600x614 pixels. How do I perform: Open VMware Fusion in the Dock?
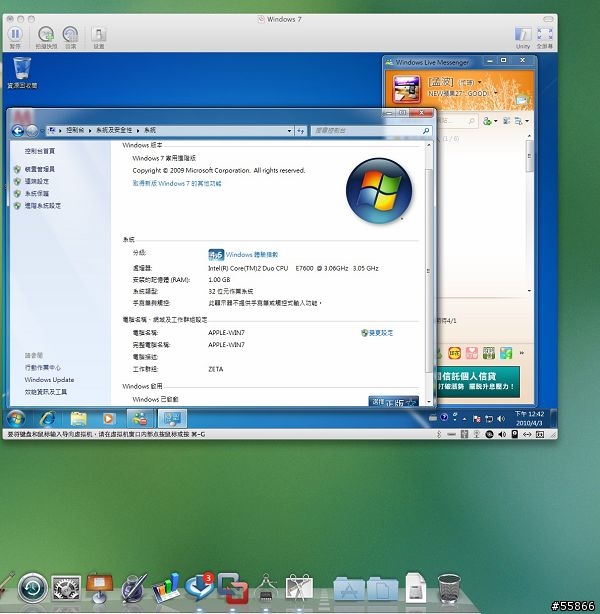pyautogui.click(x=233, y=589)
